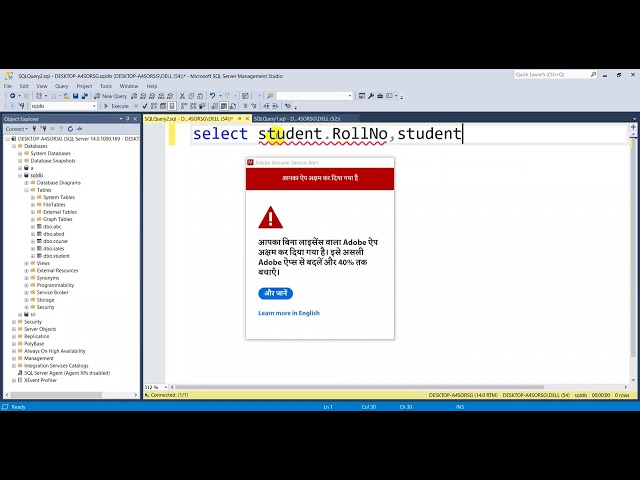Close the SQLQuery2.sql tab with X
Image resolution: width=640 pixels, height=480 pixels.
tap(247, 119)
